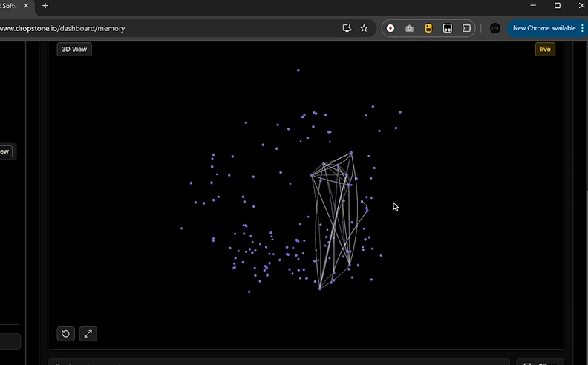588x365 pixels.
Task: Click New Chrome available update button
Action: click(x=543, y=28)
